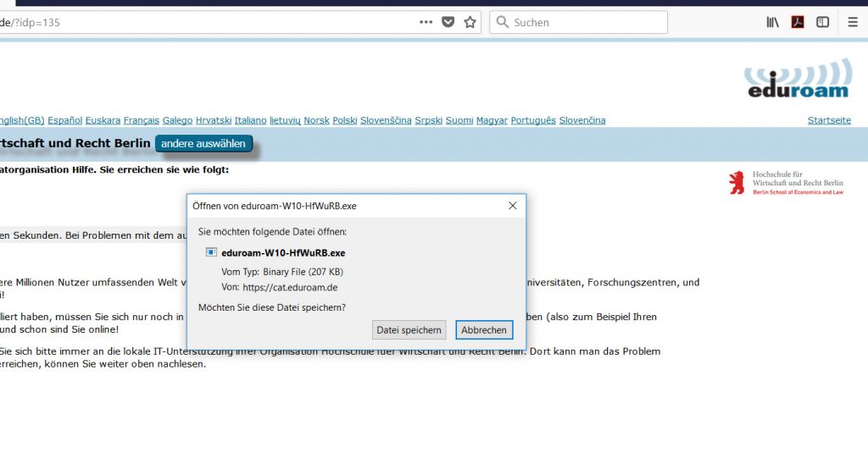Switch language to Slovenčina

582,120
